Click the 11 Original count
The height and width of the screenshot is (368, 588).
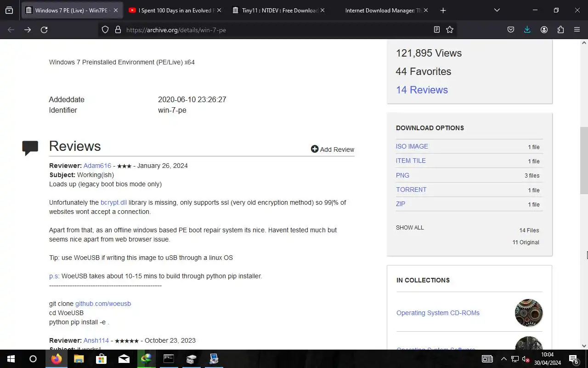tap(526, 242)
